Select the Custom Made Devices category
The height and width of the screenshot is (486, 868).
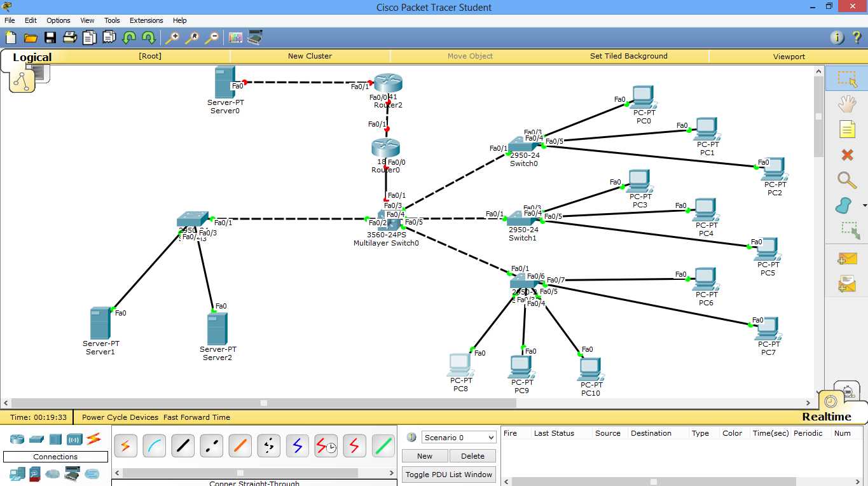72,473
